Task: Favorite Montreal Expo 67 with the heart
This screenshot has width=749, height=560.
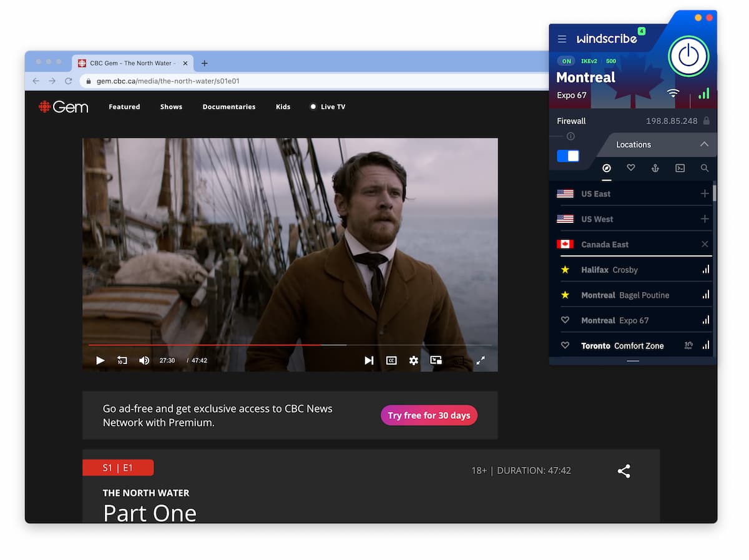Action: 565,320
